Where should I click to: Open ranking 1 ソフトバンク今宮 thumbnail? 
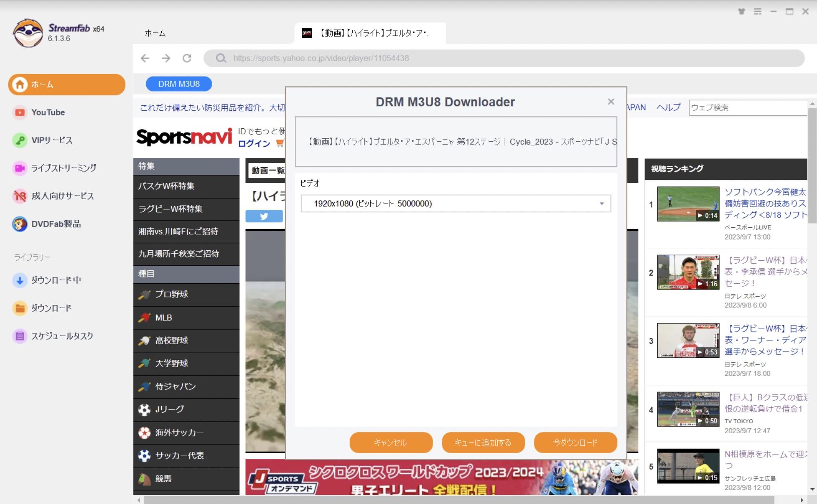click(688, 204)
